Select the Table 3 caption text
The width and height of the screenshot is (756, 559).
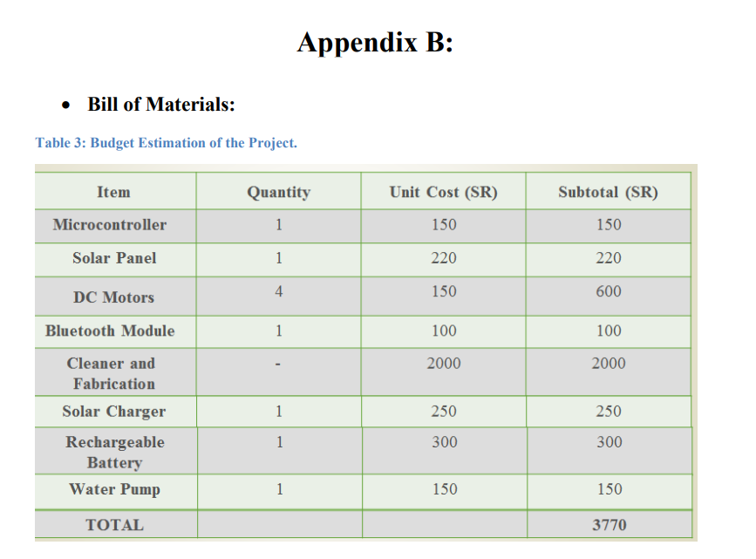click(x=167, y=143)
